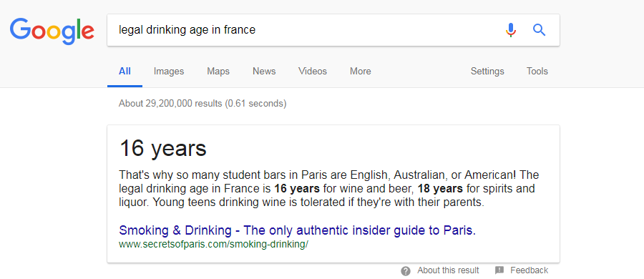Click the feedback flag icon
Viewport: 644px width, 279px height.
pyautogui.click(x=499, y=270)
